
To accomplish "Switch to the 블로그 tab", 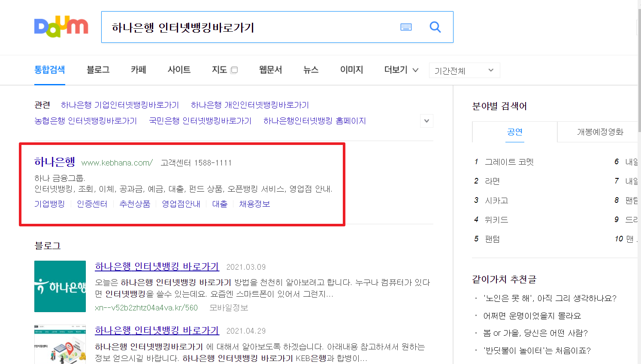I will (x=98, y=69).
